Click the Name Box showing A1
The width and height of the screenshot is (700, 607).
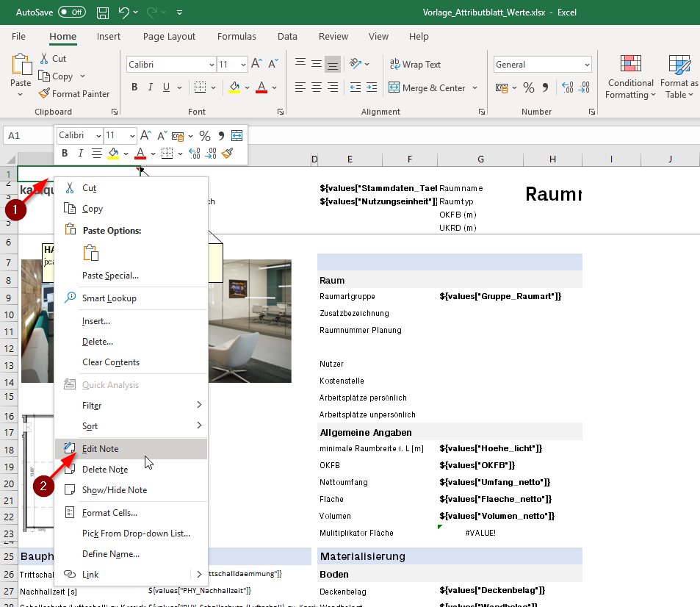click(28, 135)
